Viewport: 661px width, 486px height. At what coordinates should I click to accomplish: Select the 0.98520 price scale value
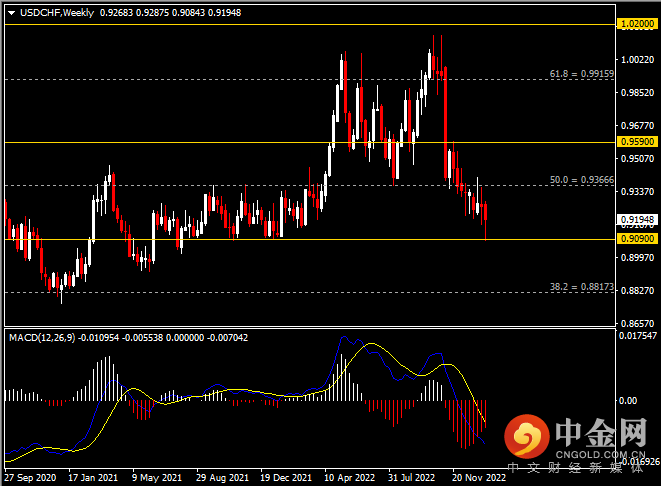pos(637,93)
